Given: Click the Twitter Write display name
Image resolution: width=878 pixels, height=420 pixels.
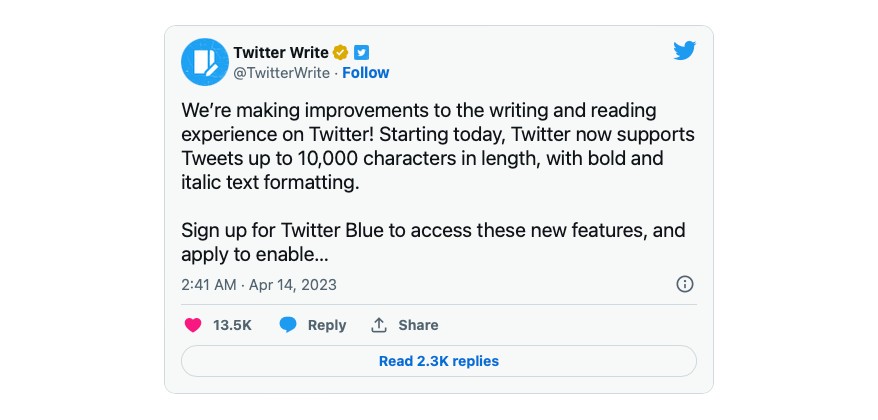Looking at the screenshot, I should (281, 53).
